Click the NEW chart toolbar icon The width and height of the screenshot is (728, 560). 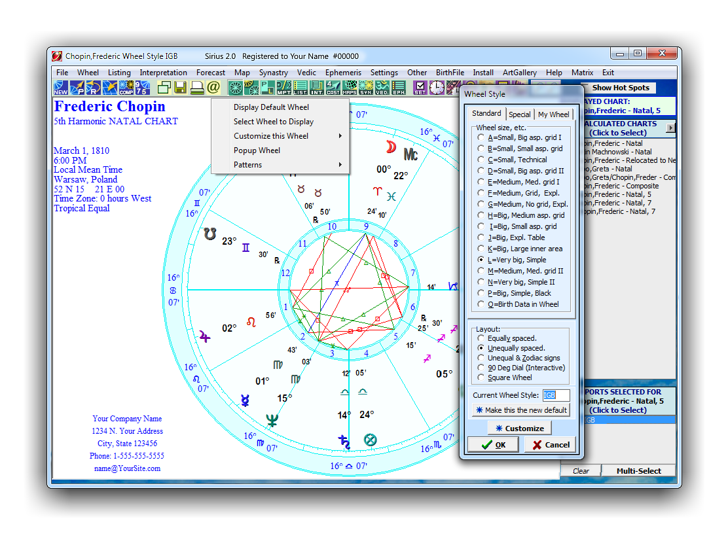61,88
